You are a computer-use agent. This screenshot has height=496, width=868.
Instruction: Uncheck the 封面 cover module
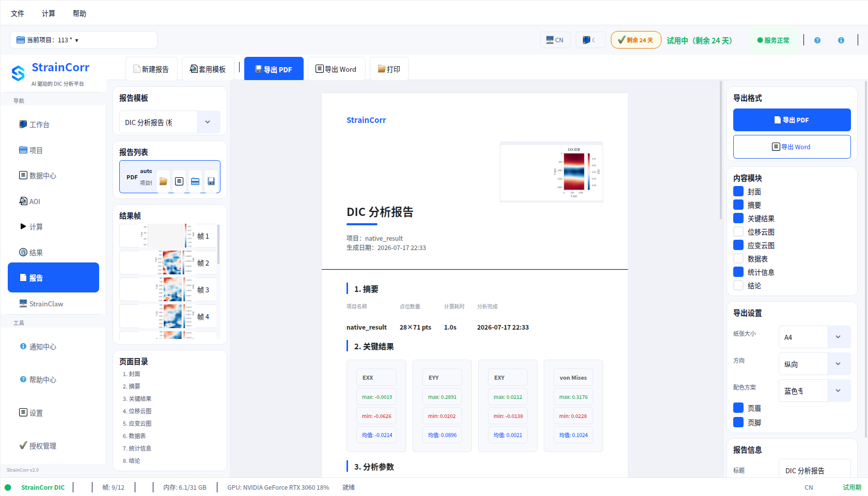(738, 192)
